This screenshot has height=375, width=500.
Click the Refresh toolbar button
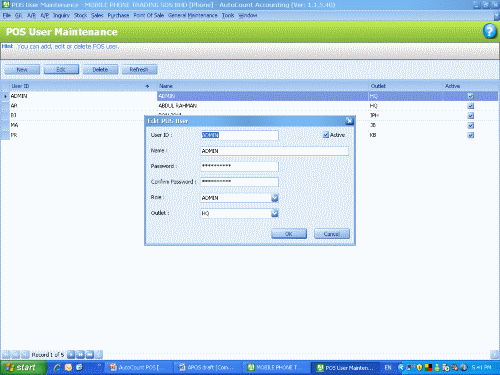click(139, 70)
